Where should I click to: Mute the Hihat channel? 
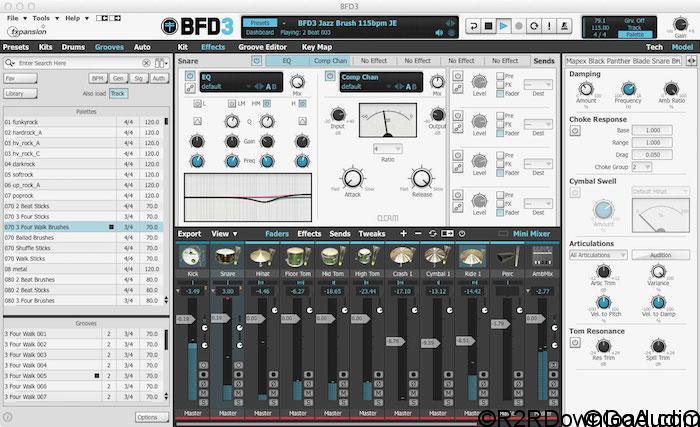(274, 393)
